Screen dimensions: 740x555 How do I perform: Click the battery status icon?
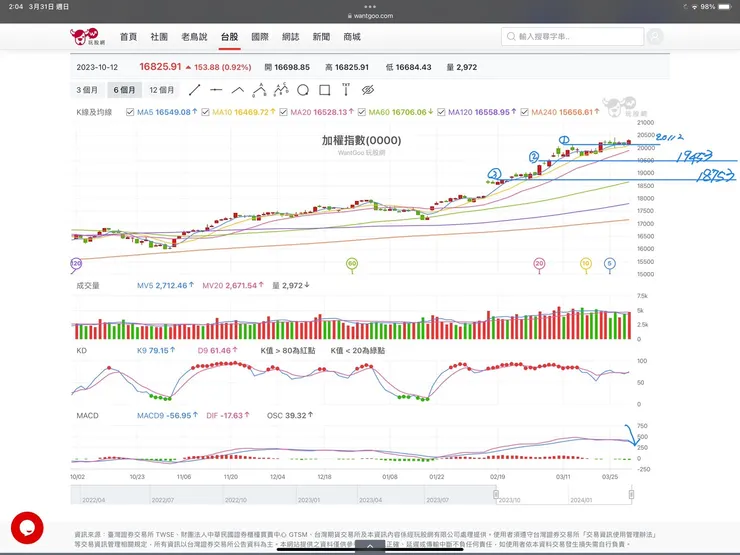tap(725, 7)
